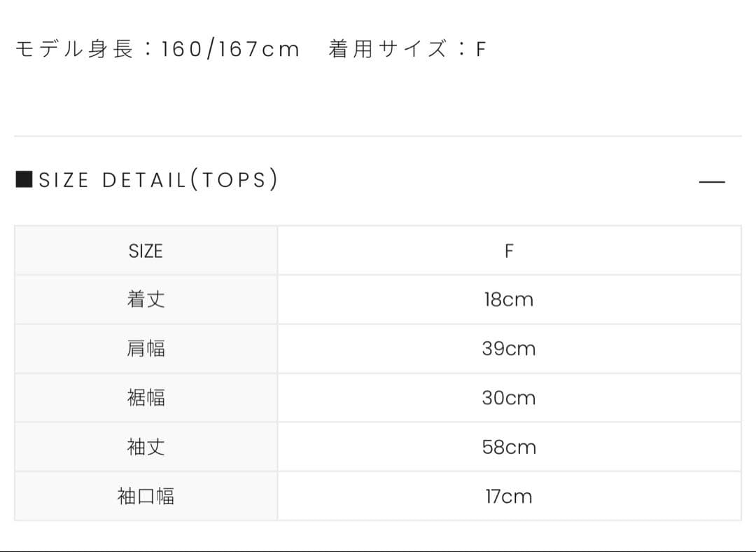Select the 58cm sleeve length value
This screenshot has height=552, width=756.
509,447
